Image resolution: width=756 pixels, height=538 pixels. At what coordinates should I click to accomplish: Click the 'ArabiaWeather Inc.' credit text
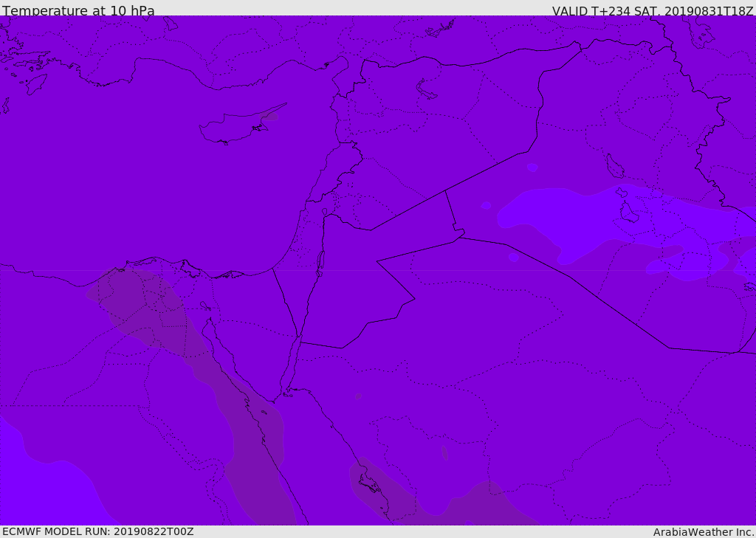[704, 532]
